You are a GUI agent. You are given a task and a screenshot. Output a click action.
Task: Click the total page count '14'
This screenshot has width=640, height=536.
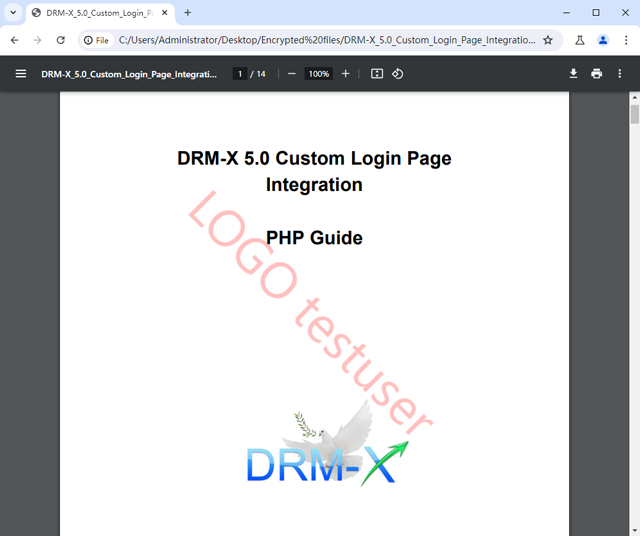tap(261, 74)
